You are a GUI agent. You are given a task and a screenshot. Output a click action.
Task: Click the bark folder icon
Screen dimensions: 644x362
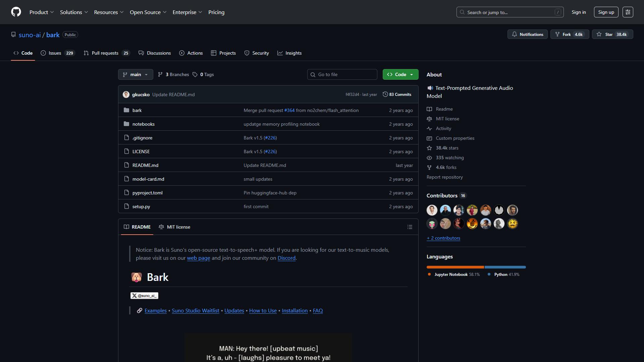126,110
